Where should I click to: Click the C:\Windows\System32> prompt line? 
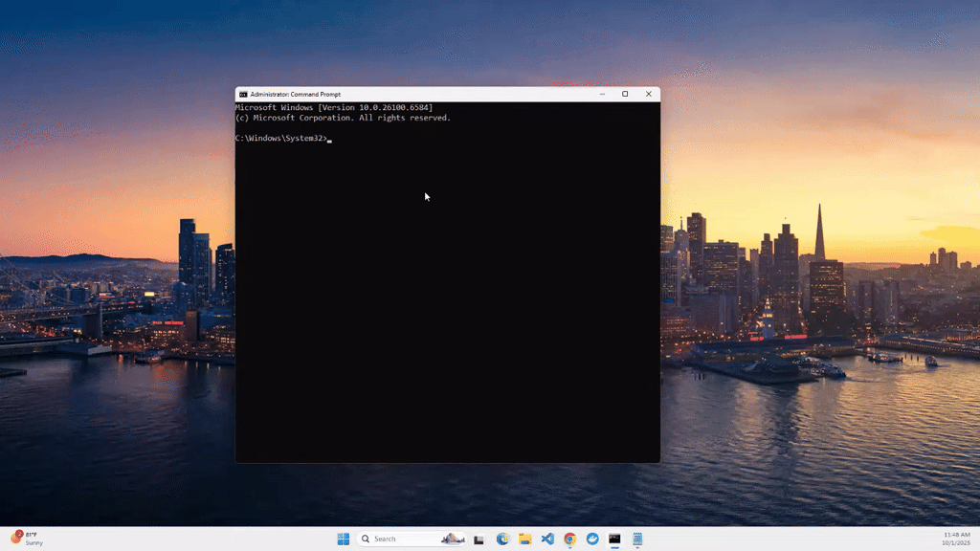[x=283, y=138]
